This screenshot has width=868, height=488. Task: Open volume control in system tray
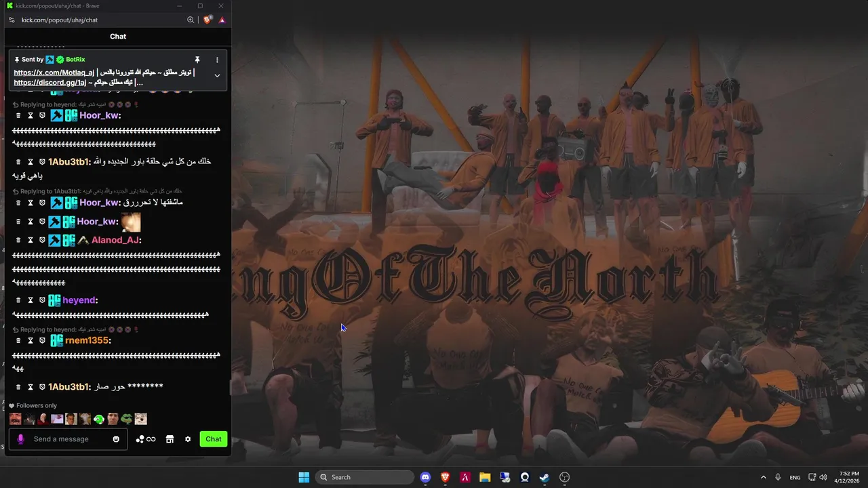click(x=823, y=477)
